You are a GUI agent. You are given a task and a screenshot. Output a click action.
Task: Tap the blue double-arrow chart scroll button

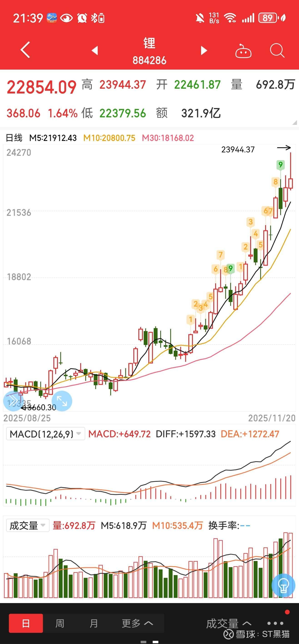point(12,400)
